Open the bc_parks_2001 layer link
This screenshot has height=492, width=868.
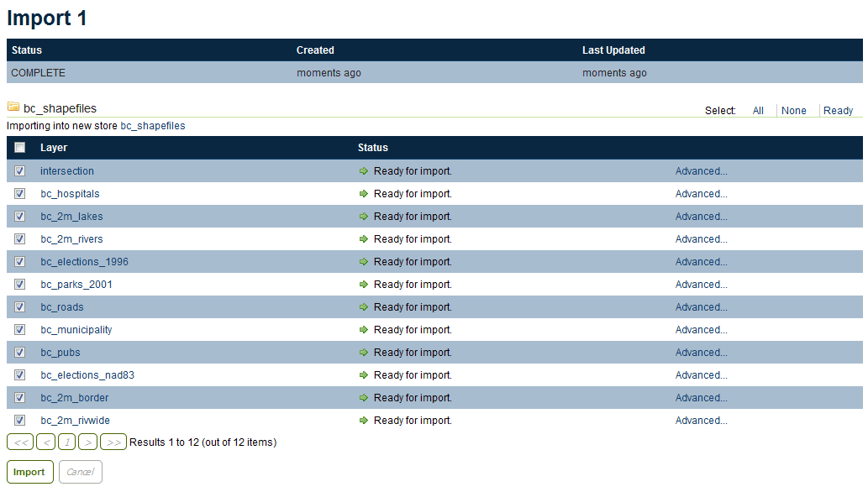tap(76, 285)
